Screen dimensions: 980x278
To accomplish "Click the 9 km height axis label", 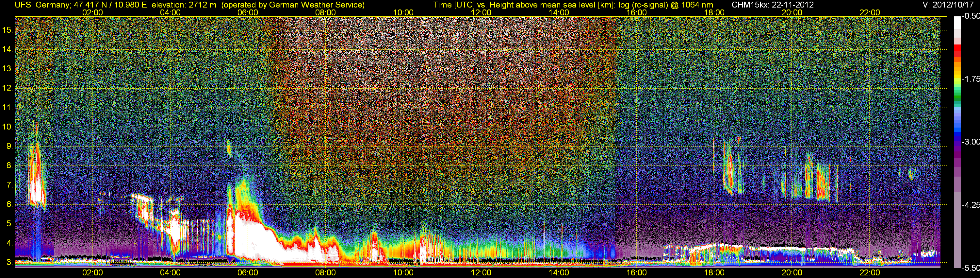I will (x=9, y=146).
